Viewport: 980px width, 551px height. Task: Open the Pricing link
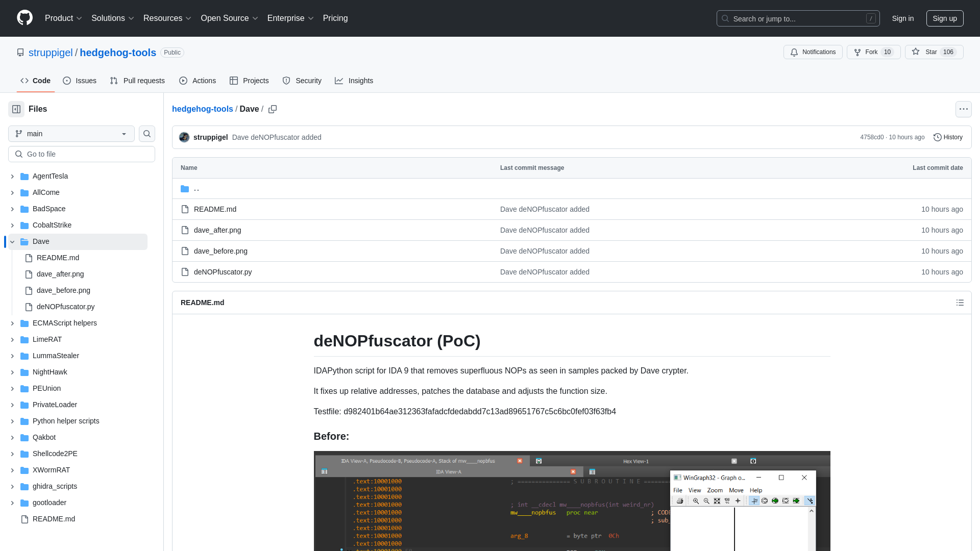pos(335,18)
